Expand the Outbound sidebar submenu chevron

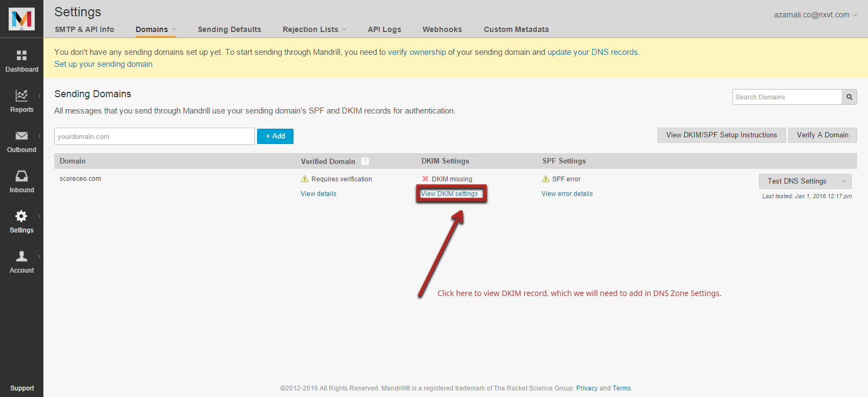pyautogui.click(x=39, y=136)
